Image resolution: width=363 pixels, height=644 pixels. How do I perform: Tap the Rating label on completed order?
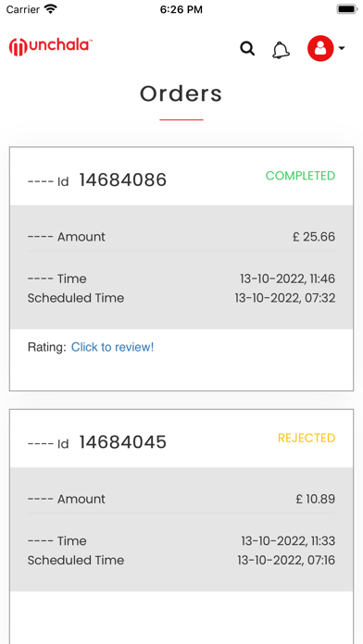(46, 347)
